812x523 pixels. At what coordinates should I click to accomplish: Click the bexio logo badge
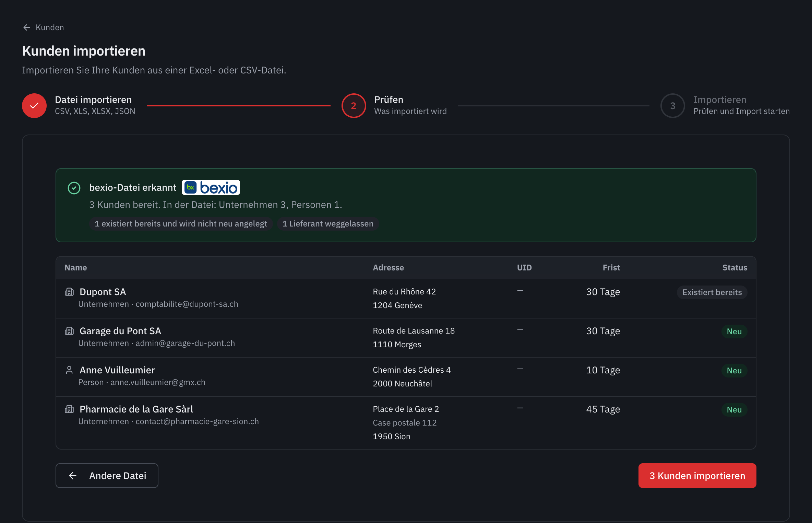pos(211,187)
